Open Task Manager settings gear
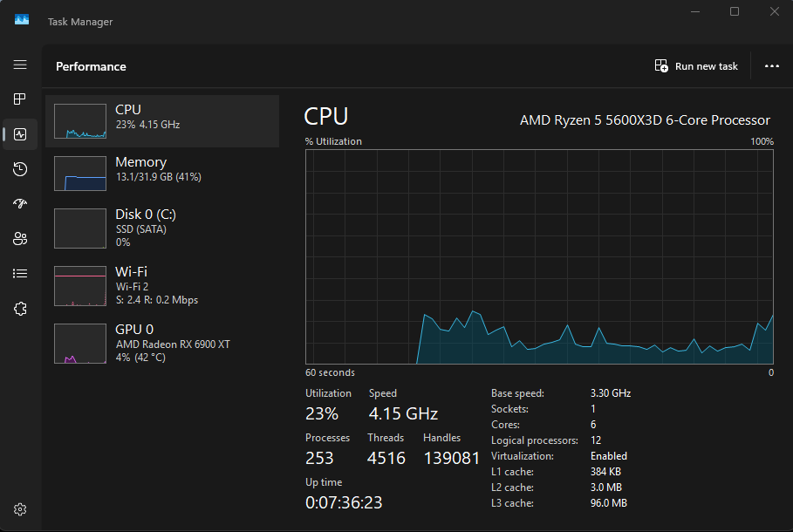Viewport: 793px width, 532px height. click(x=20, y=509)
